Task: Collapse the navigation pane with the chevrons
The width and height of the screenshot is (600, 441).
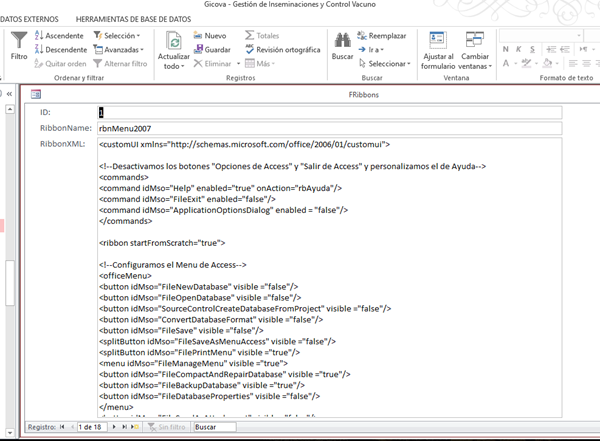Action: click(x=9, y=94)
